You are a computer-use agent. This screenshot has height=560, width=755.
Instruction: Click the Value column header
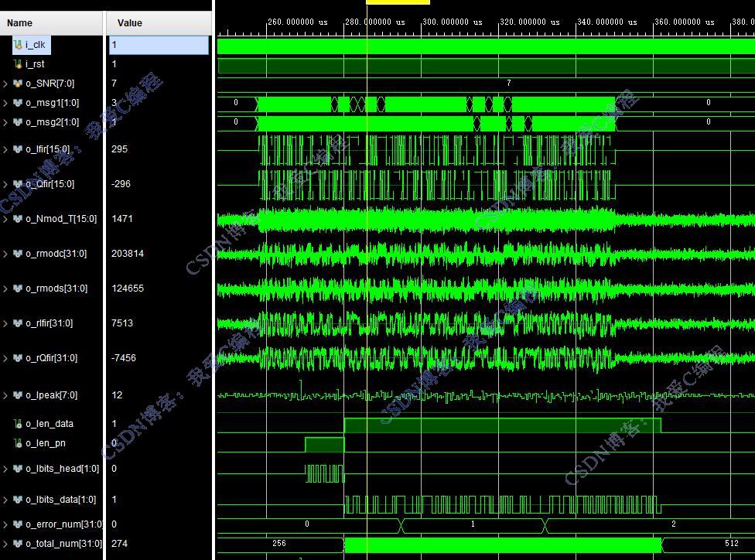[x=159, y=23]
